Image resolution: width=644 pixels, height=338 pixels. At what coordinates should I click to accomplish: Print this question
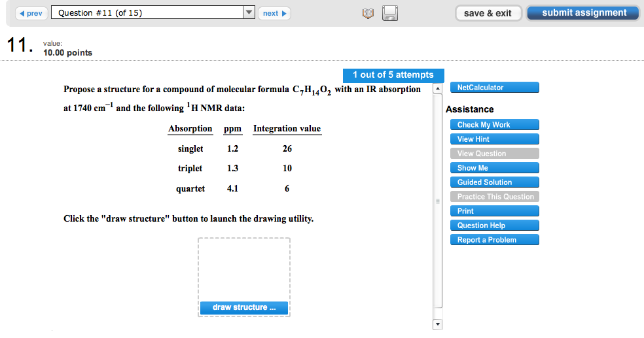click(494, 211)
